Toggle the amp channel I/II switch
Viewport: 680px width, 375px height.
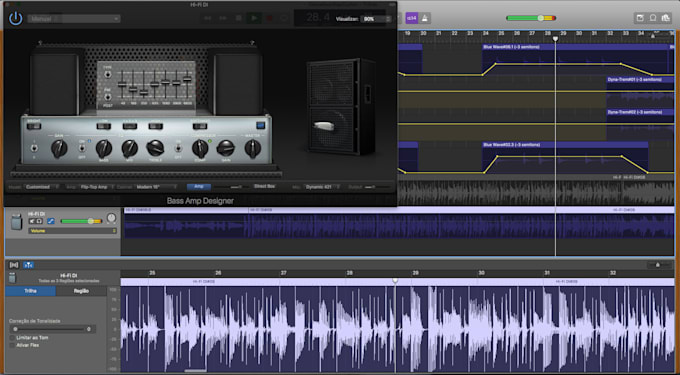[34, 148]
